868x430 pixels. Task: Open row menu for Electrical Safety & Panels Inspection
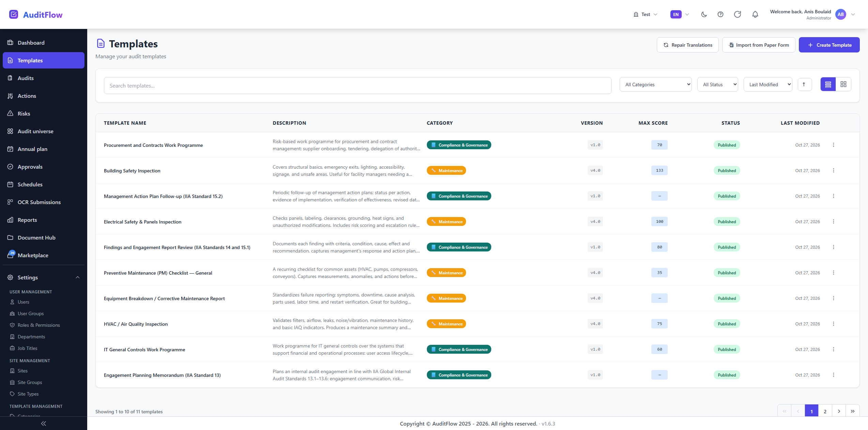(834, 221)
